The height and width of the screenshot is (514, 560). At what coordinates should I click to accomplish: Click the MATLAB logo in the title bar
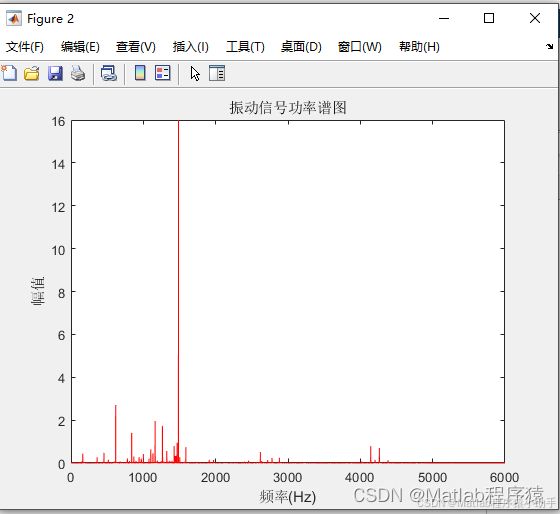(14, 18)
